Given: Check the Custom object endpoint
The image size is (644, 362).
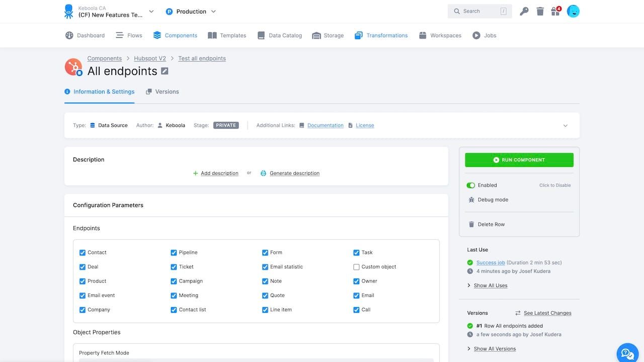Looking at the screenshot, I should point(356,267).
